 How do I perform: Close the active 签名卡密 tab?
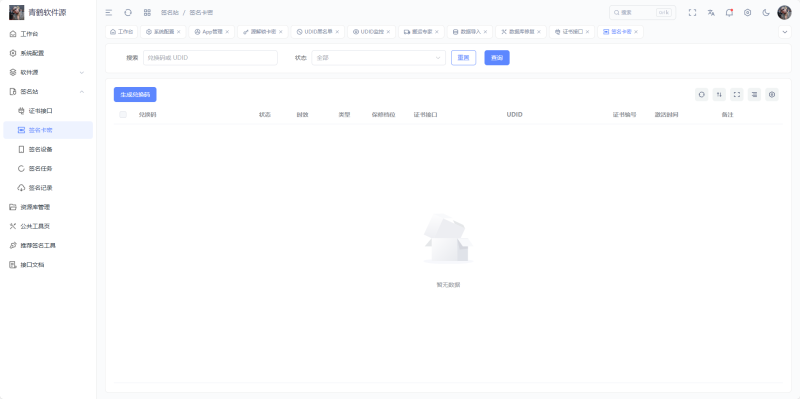tap(636, 32)
